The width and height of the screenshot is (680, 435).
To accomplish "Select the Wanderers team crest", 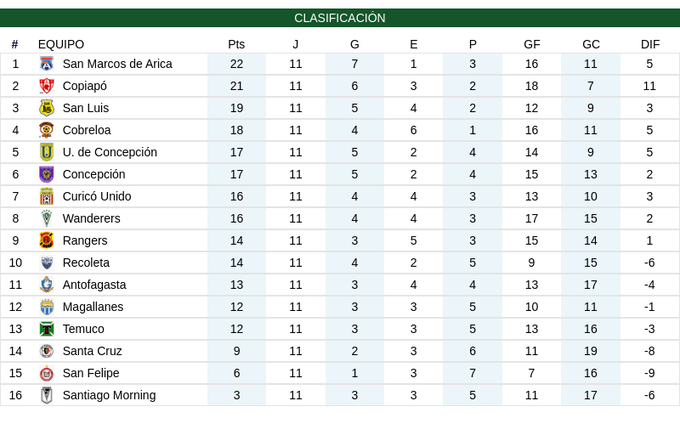I will pyautogui.click(x=46, y=219).
